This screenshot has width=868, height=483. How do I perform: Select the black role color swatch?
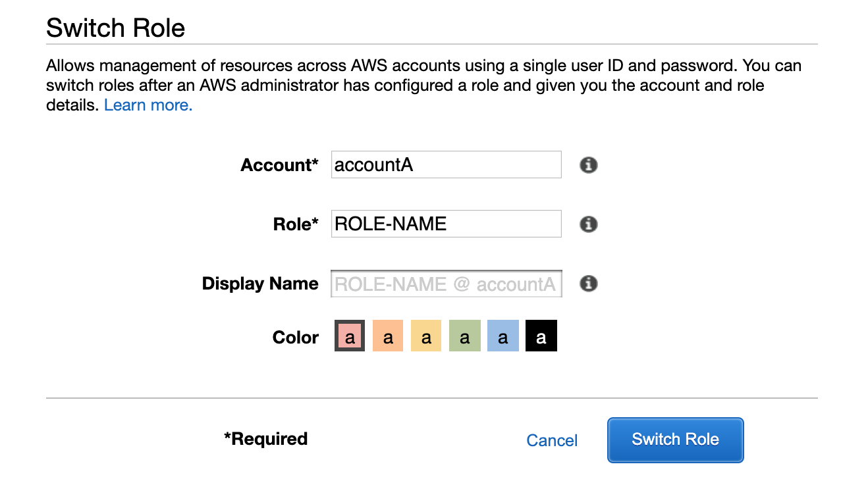(x=541, y=336)
